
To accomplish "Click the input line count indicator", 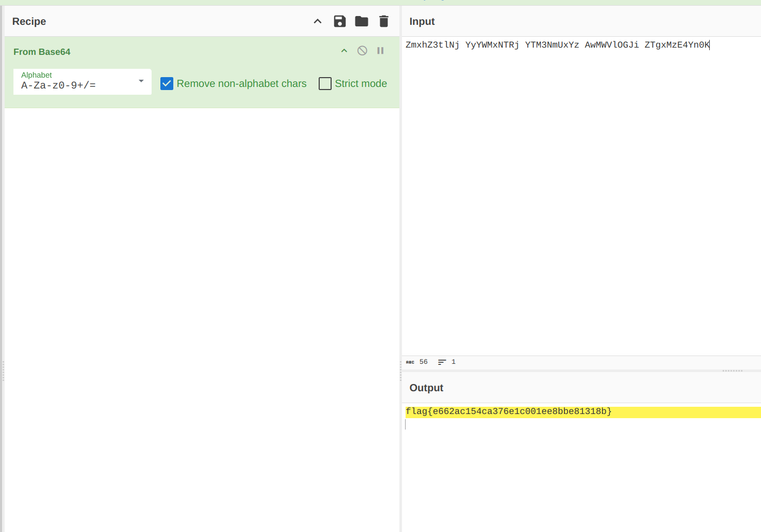I will point(447,362).
